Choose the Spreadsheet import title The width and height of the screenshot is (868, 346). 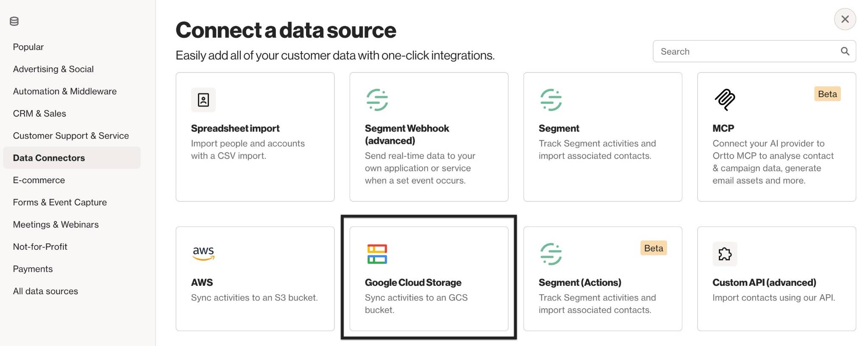coord(235,128)
